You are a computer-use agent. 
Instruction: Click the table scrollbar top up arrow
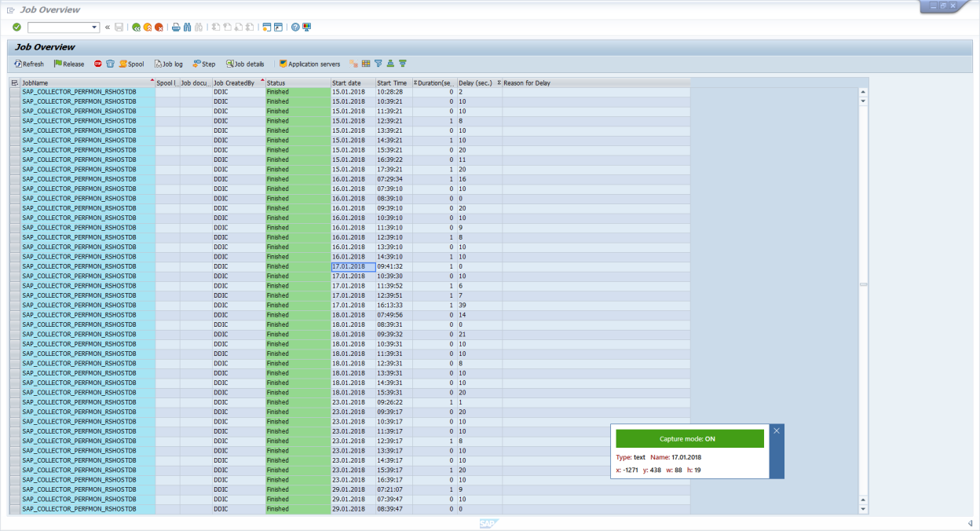[x=864, y=92]
